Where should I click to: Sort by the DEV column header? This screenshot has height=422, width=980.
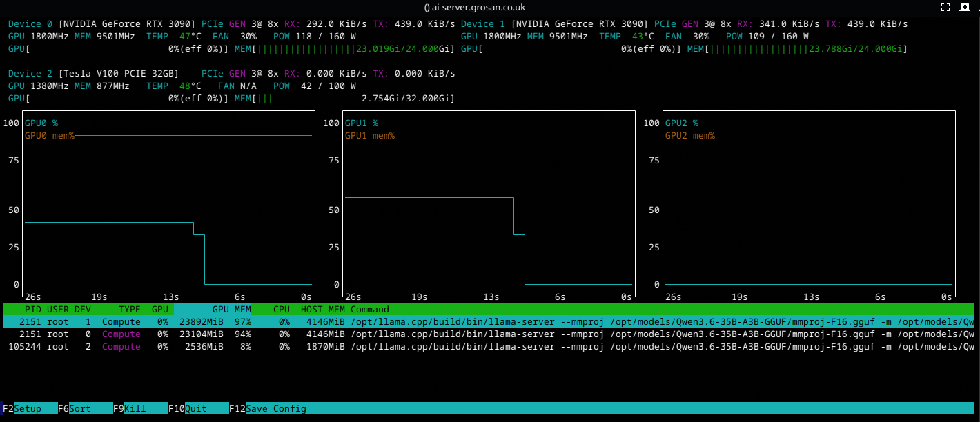point(83,310)
